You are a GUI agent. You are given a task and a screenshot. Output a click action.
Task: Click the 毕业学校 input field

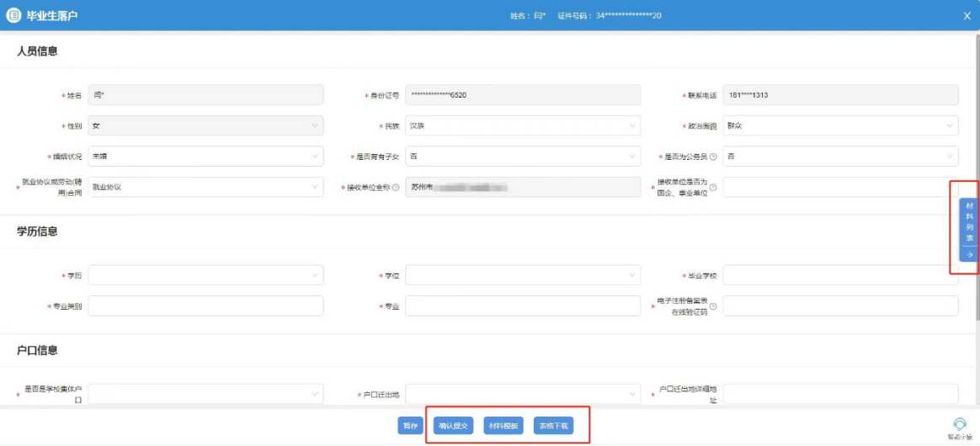tap(839, 276)
